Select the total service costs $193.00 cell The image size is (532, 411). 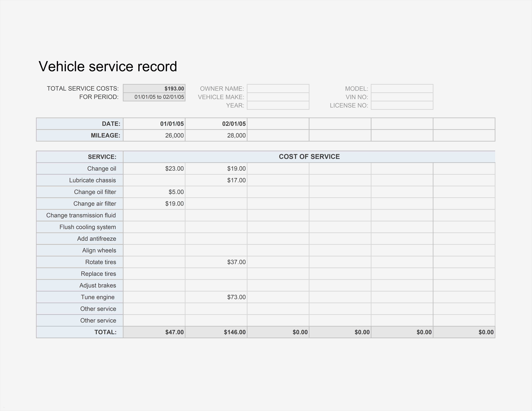154,88
